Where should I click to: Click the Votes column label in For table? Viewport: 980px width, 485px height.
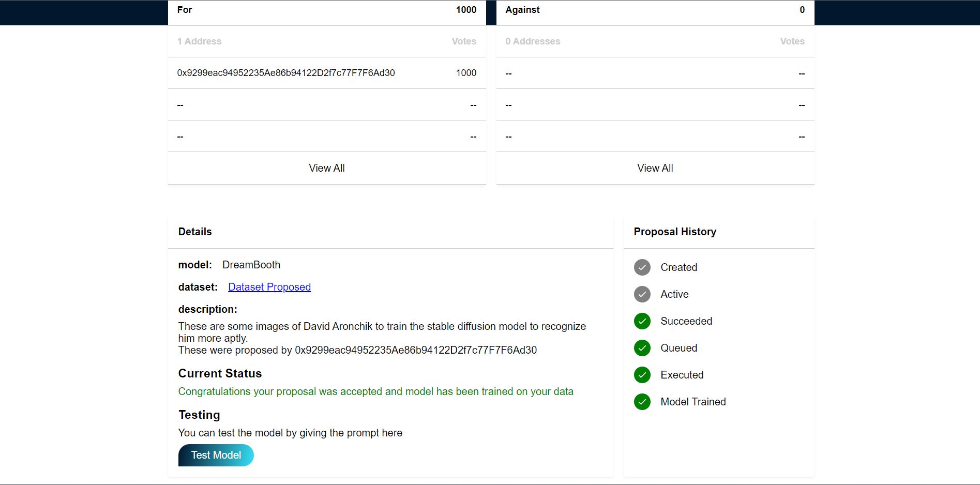click(464, 41)
